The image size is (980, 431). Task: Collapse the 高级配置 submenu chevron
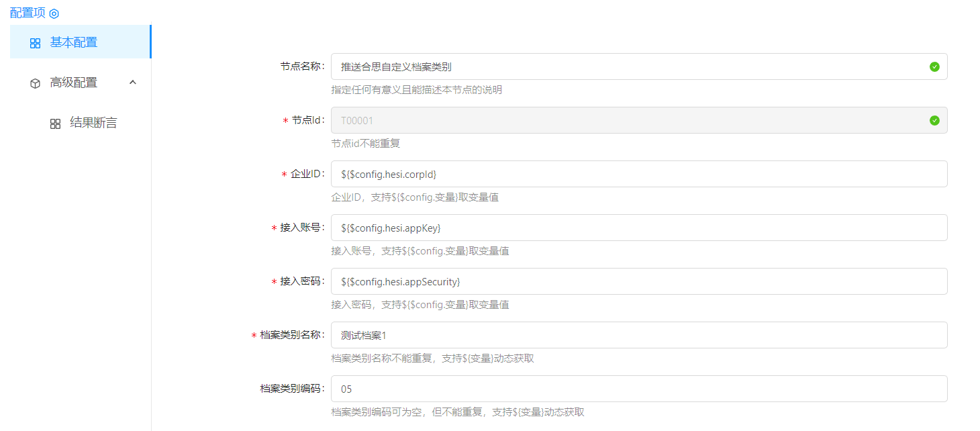133,83
